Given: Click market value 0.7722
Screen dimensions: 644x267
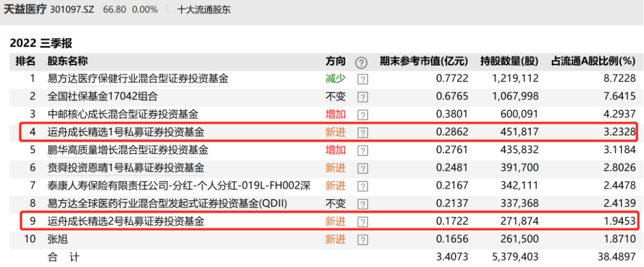Looking at the screenshot, I should coord(452,79).
